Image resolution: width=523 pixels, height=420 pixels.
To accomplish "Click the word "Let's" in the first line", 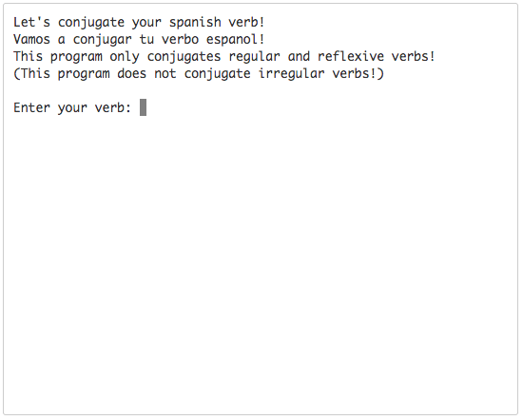I will [x=31, y=23].
